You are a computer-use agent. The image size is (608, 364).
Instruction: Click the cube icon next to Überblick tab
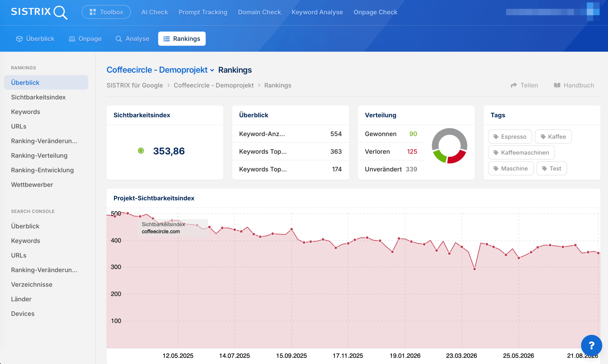tap(19, 39)
